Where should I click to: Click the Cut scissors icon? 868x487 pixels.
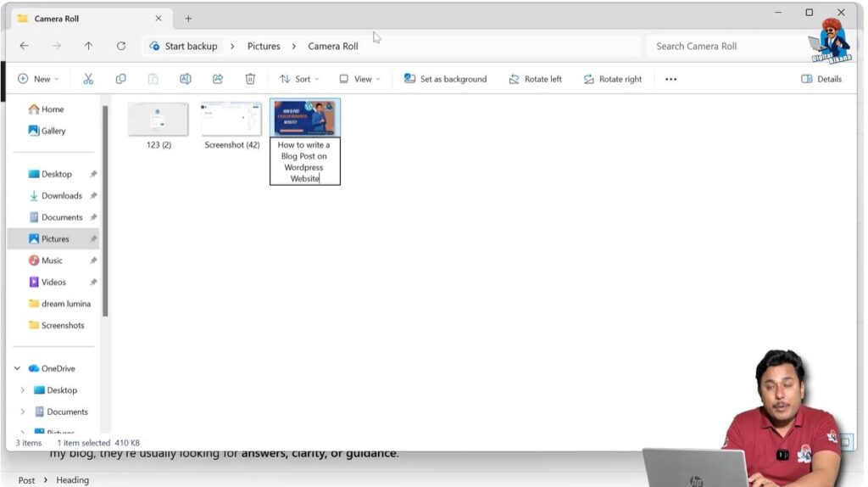coord(88,79)
